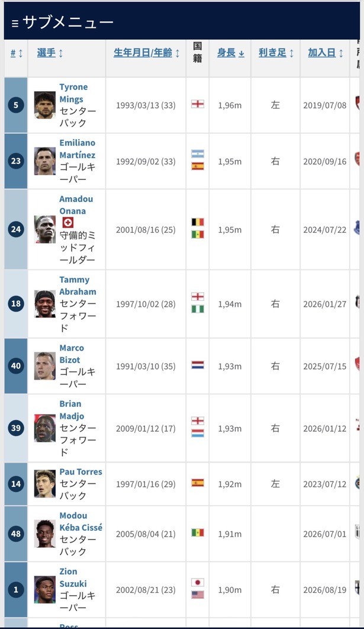Click Argentina flag for Emiliano Martínez
364x629 pixels.
(x=198, y=154)
